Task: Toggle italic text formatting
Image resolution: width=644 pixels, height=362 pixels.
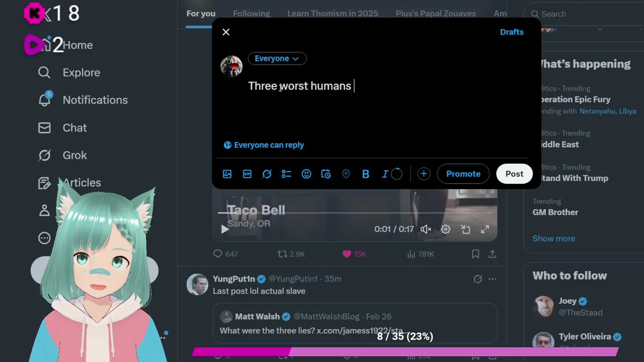Action: 385,174
